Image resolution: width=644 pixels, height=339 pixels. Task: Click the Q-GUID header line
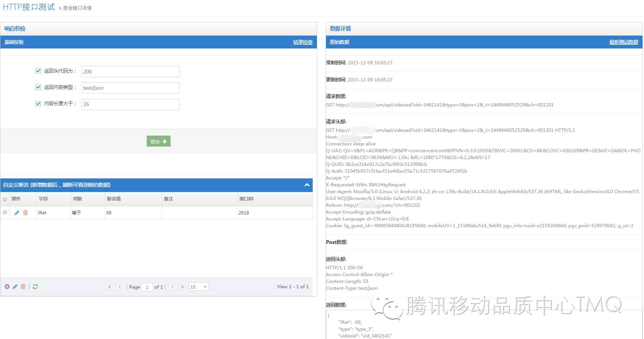pyautogui.click(x=377, y=164)
